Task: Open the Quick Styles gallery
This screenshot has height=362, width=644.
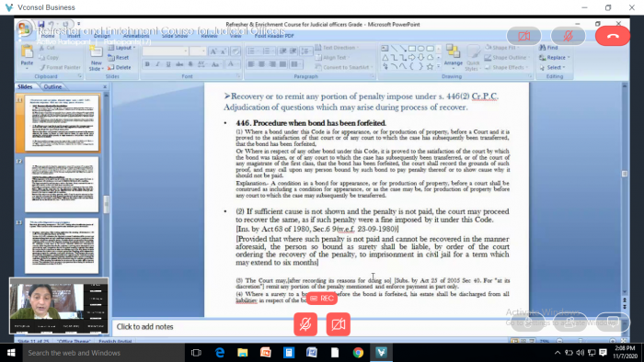Action: [x=473, y=57]
